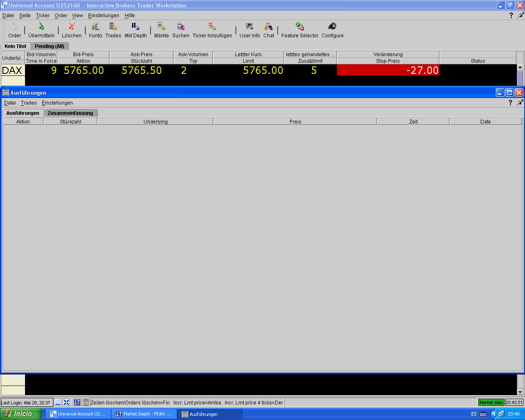525x420 pixels.
Task: Click the red -27.00 change cell
Action: coord(388,70)
